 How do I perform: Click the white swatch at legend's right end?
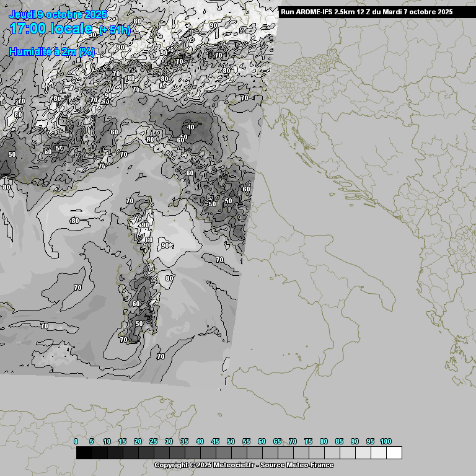tap(394, 453)
